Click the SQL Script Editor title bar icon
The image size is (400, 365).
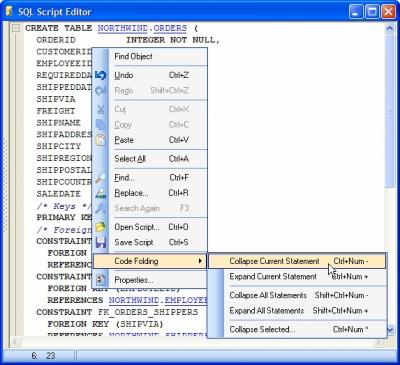pos(9,12)
